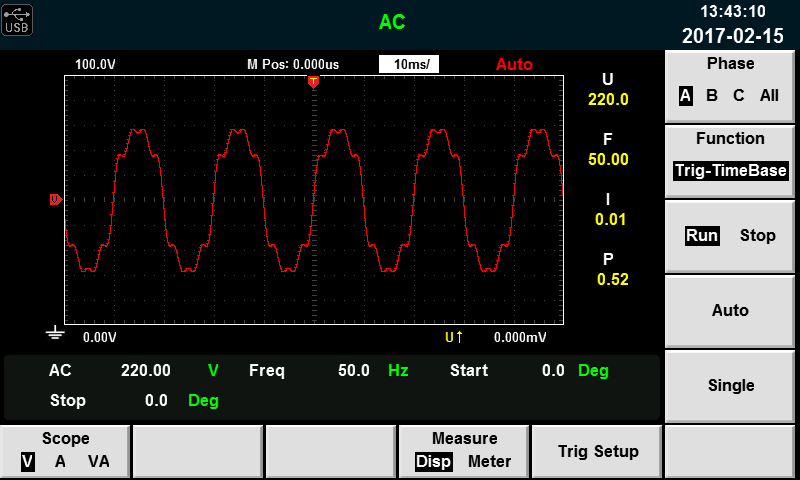Select phase B
Viewport: 800px width, 480px height.
[x=712, y=95]
